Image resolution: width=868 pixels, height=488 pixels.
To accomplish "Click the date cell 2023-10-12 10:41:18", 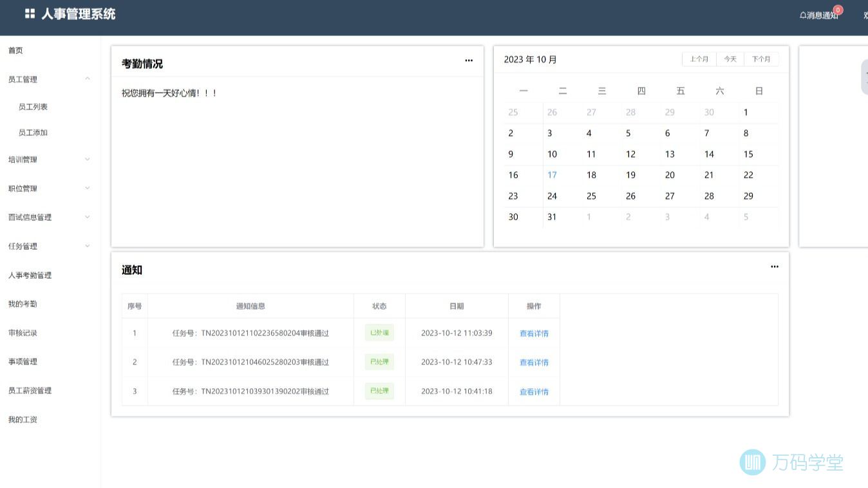I will point(457,391).
